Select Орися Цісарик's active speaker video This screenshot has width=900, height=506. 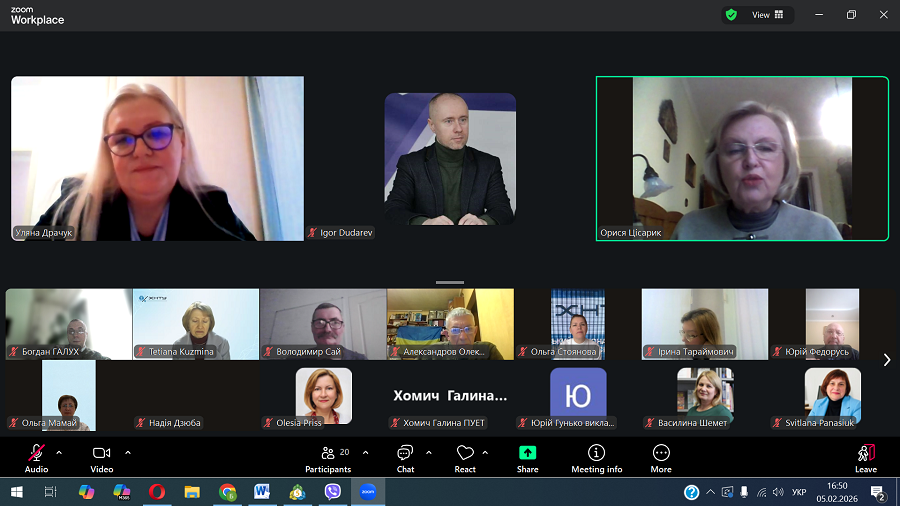click(x=742, y=158)
